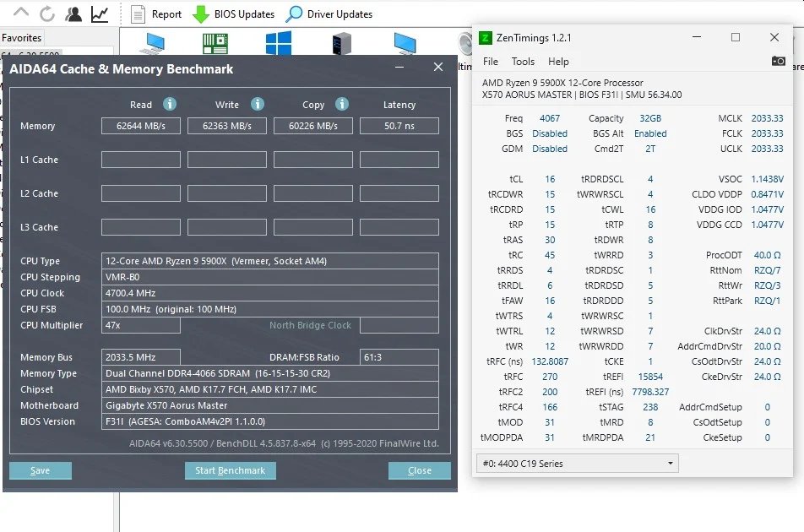Click the tSTAG value '238'
The image size is (804, 532).
click(x=650, y=407)
